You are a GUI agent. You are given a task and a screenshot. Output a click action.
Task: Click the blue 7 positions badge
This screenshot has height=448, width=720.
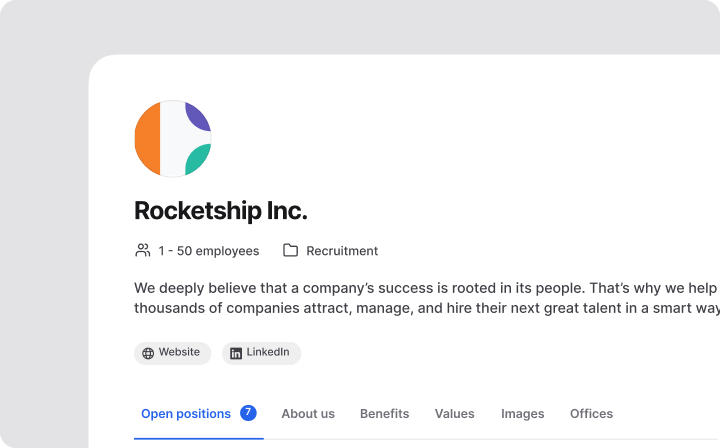(248, 413)
